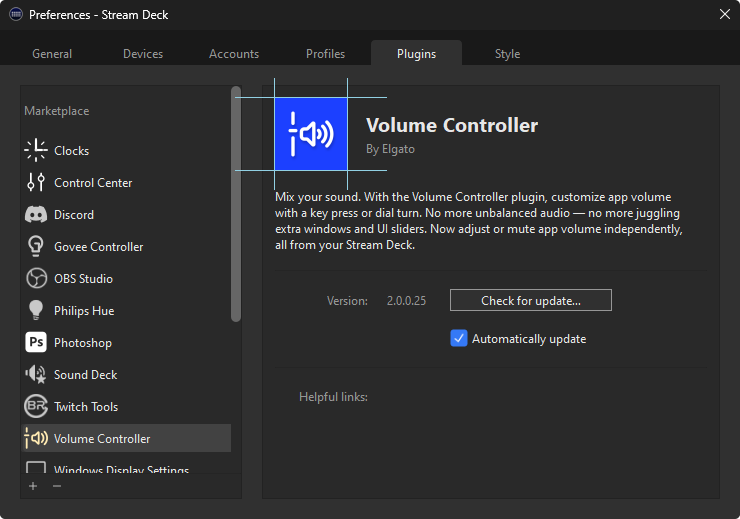Open the Profiles tab

click(x=325, y=54)
